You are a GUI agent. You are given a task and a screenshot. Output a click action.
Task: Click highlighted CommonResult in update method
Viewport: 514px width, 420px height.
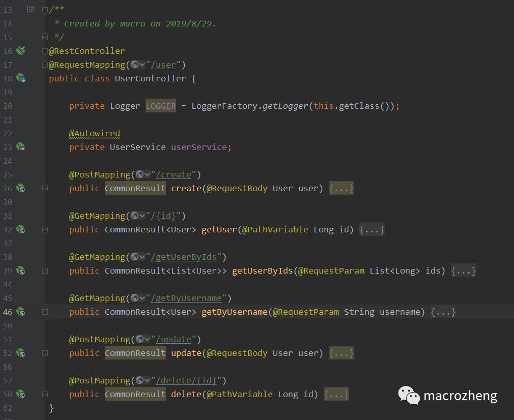coord(135,353)
